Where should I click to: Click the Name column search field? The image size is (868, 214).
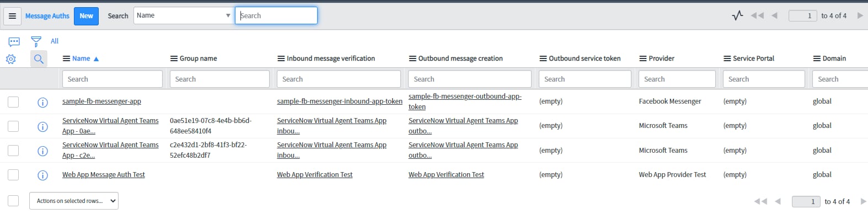click(x=112, y=79)
